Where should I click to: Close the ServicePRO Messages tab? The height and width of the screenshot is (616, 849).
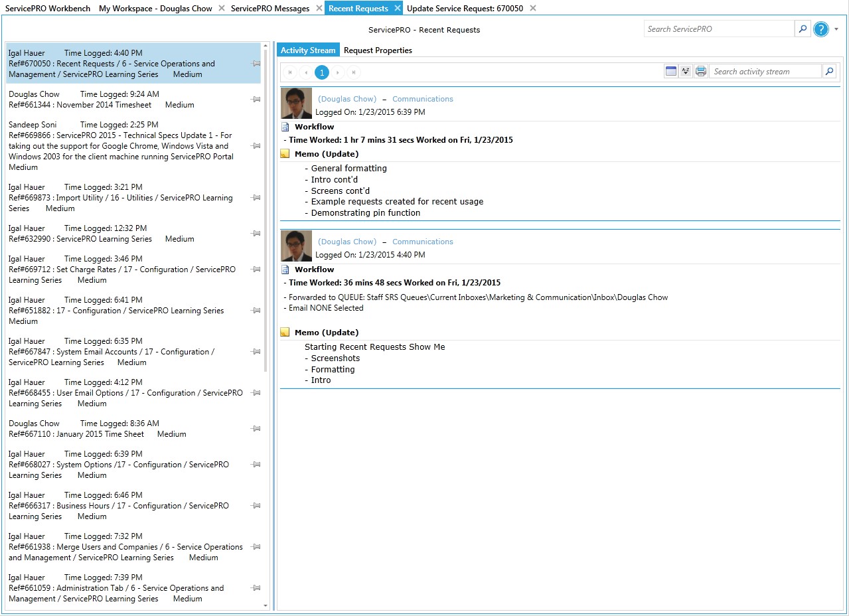click(319, 8)
